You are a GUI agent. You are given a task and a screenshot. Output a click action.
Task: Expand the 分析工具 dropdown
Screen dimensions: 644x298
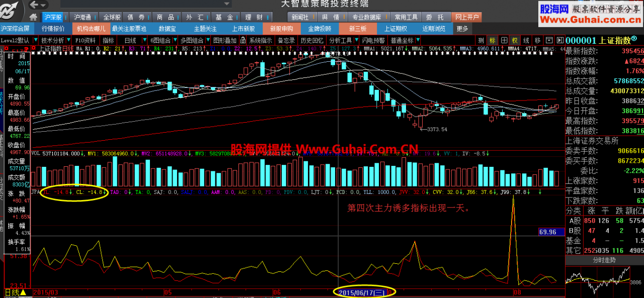pos(356,40)
